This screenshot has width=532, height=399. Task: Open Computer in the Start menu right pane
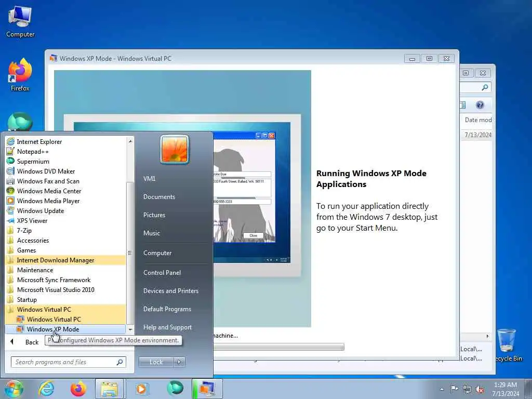coord(157,253)
